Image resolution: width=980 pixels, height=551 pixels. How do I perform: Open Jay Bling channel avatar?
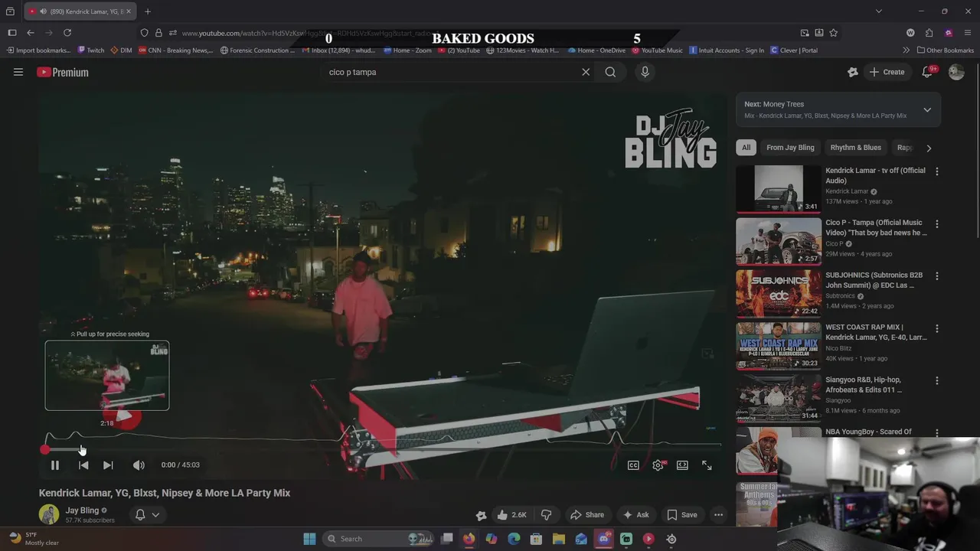(49, 514)
